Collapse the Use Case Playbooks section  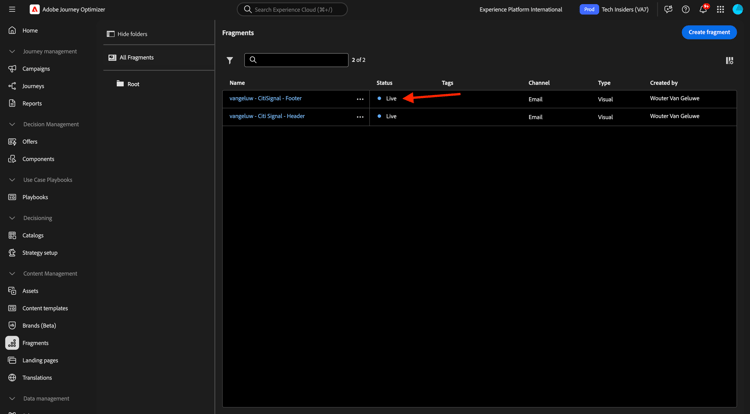pos(12,180)
